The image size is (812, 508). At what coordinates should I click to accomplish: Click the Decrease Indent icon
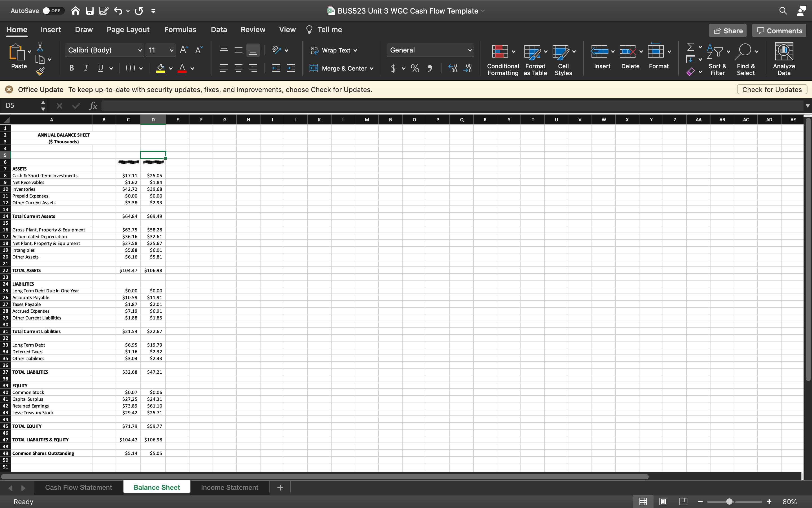(276, 68)
